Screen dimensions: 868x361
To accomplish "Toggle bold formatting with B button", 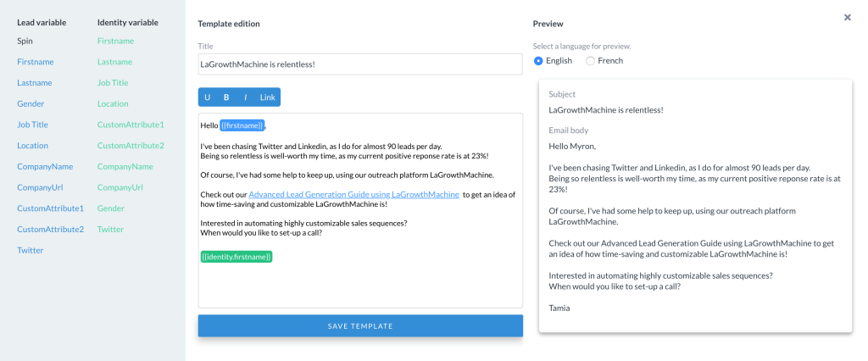I will coord(226,97).
